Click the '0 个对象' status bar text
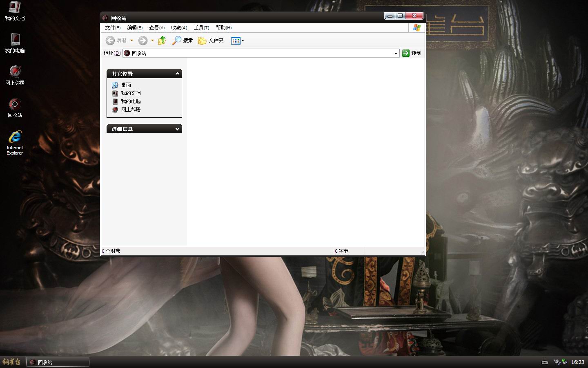Screen dimensions: 588x368 click(111, 251)
